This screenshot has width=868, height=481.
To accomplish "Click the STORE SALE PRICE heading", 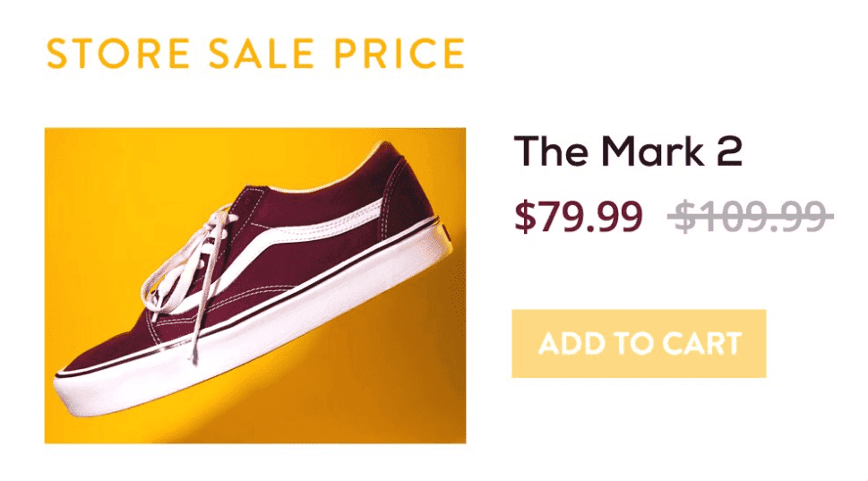I will (x=256, y=54).
